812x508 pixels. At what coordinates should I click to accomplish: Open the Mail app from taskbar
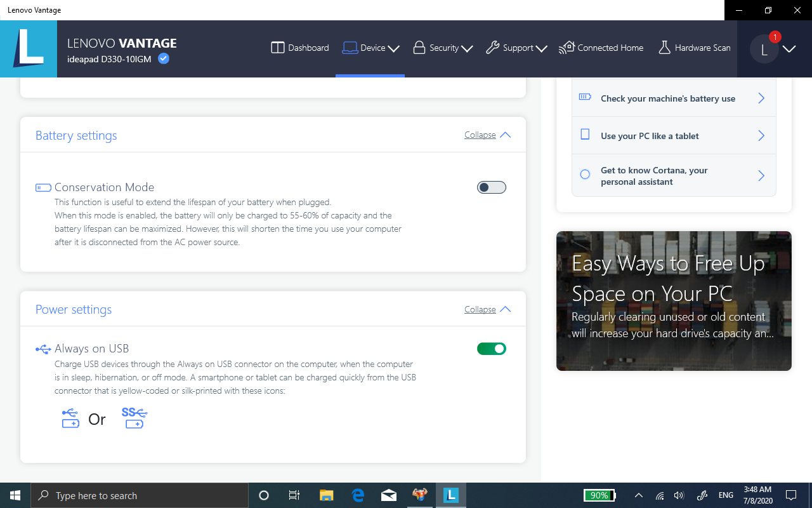coord(389,495)
